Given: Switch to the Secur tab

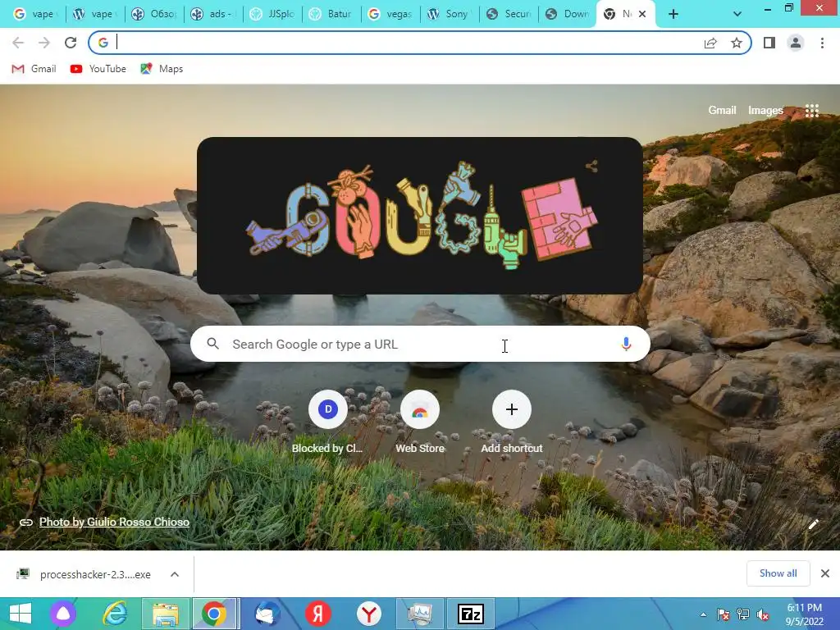Looking at the screenshot, I should (509, 15).
